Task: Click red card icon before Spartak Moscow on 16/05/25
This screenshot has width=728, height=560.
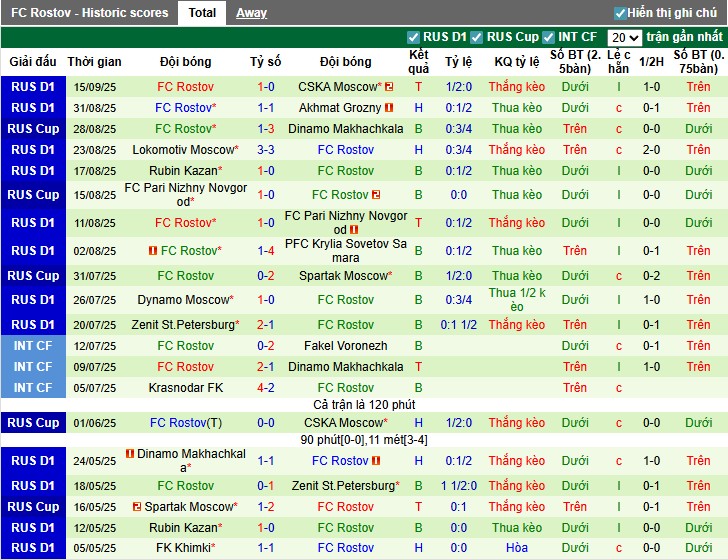Action: (137, 507)
